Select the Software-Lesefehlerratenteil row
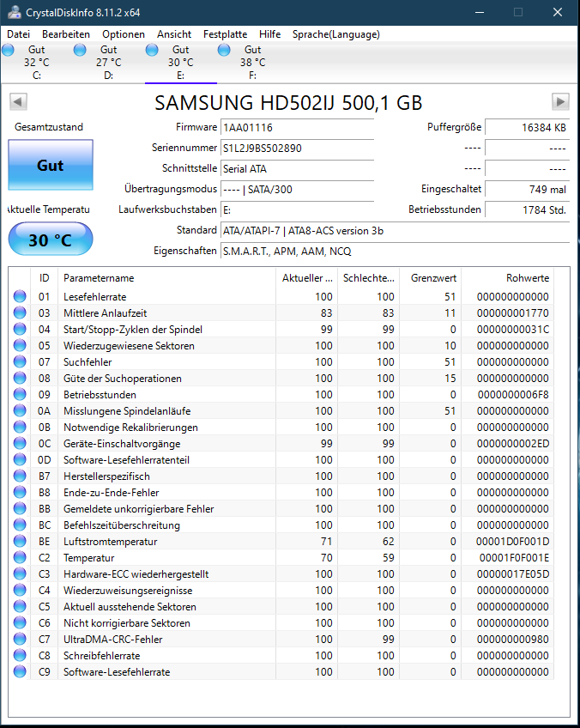The image size is (580, 728). point(281,459)
